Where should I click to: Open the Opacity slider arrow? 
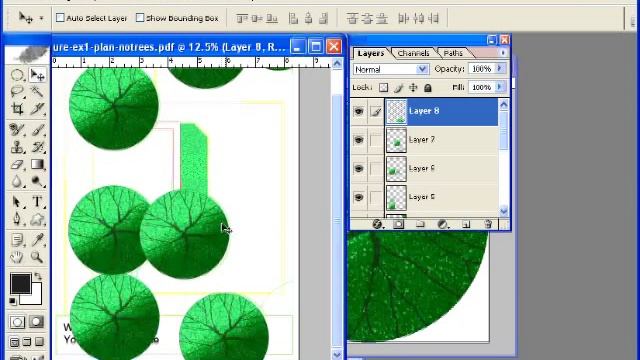[x=500, y=69]
